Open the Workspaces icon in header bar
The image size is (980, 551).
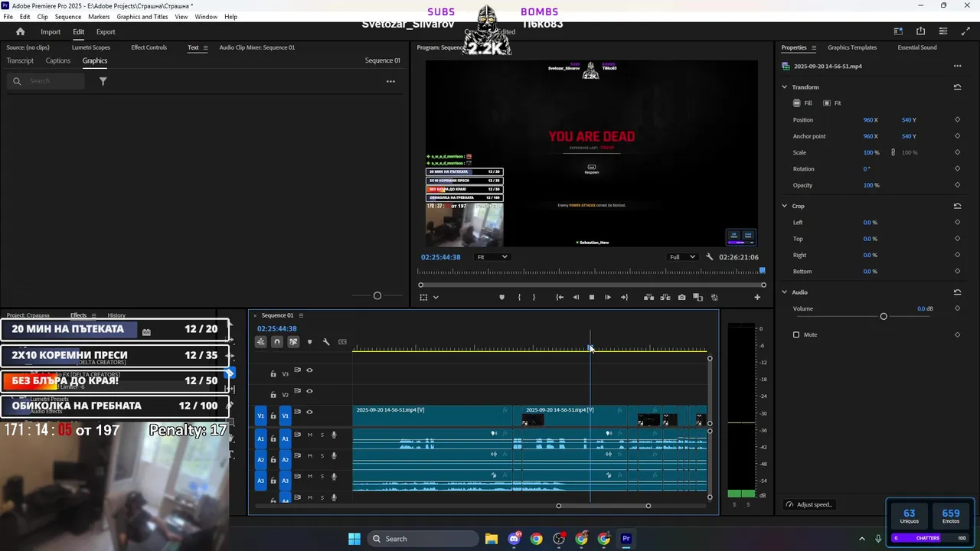(x=898, y=31)
